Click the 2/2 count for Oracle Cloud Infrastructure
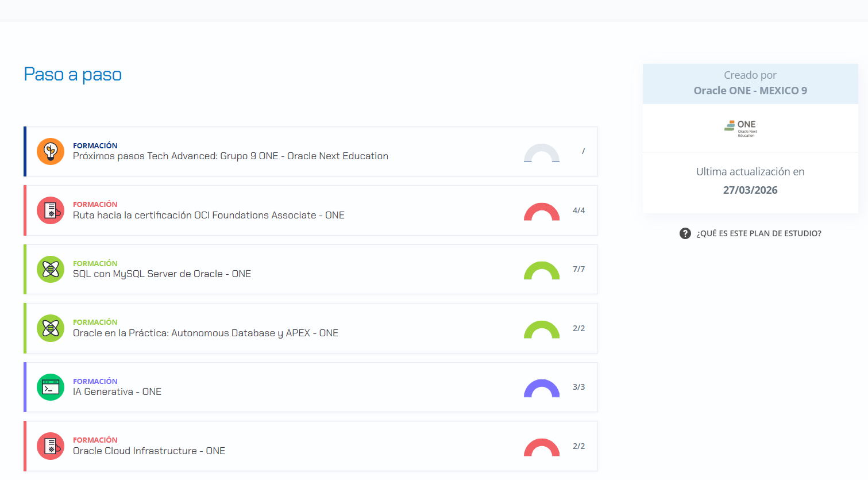This screenshot has height=480, width=868. pyautogui.click(x=579, y=446)
